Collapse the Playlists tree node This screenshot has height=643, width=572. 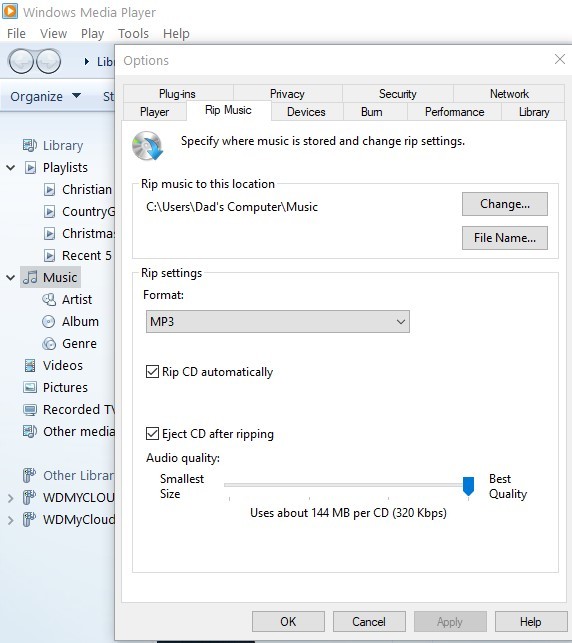pyautogui.click(x=11, y=167)
